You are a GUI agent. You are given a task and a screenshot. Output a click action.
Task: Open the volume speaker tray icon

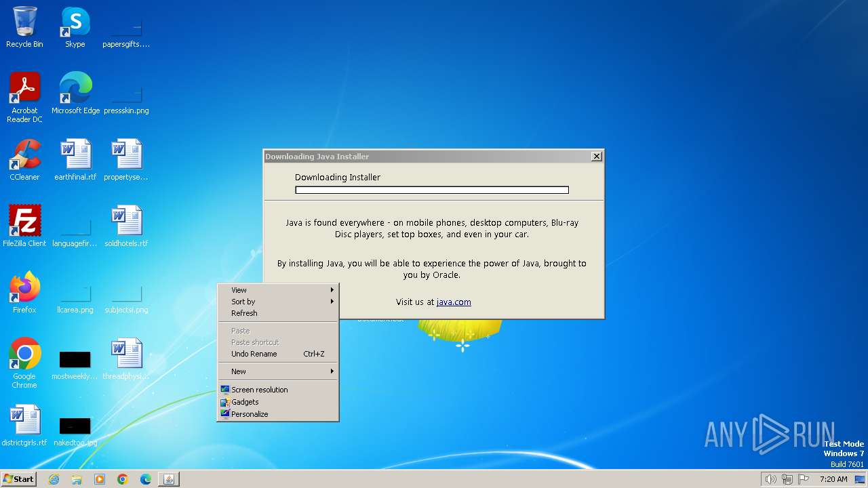[x=770, y=479]
